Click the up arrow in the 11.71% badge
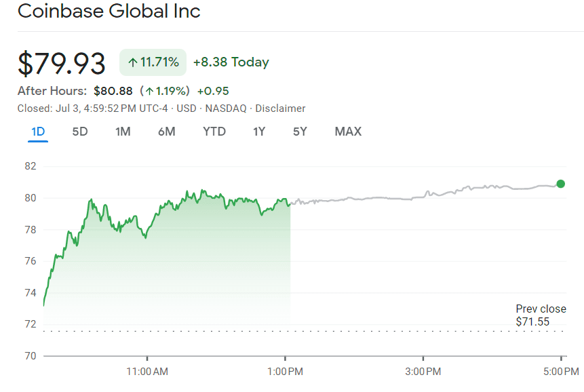584x392 pixels. 132,63
